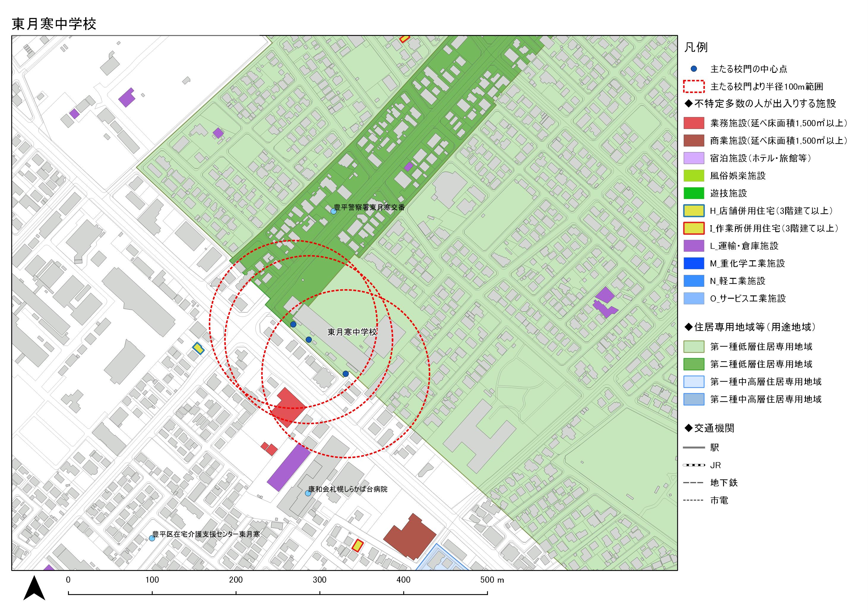Click the 第二種低層住居専用地域 legend swatch
This screenshot has width=868, height=614.
[x=694, y=364]
